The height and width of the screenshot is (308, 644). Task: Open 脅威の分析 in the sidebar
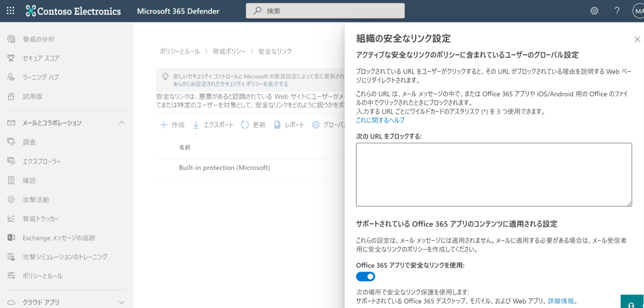38,39
